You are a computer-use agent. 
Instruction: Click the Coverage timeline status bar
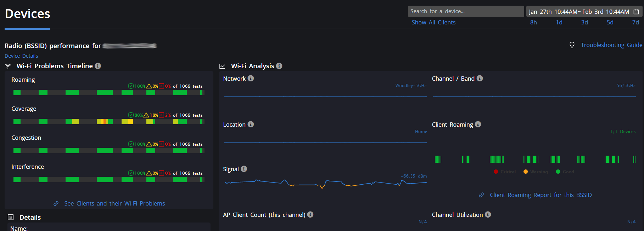point(108,122)
